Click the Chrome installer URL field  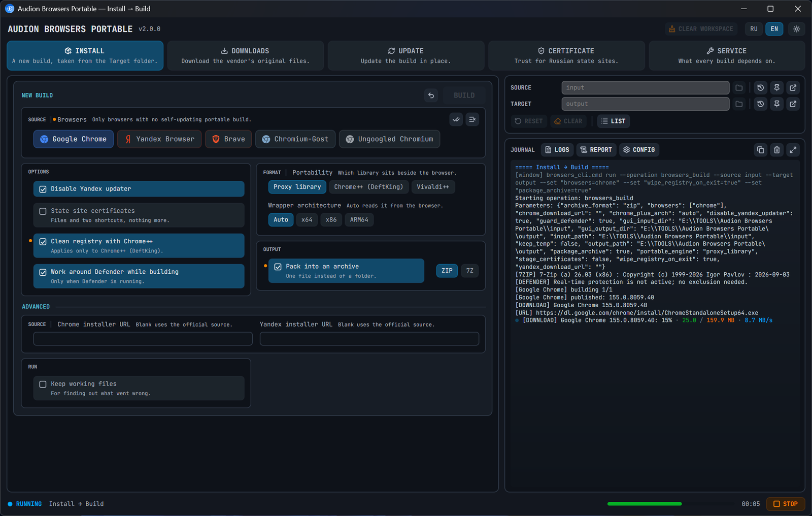[143, 339]
